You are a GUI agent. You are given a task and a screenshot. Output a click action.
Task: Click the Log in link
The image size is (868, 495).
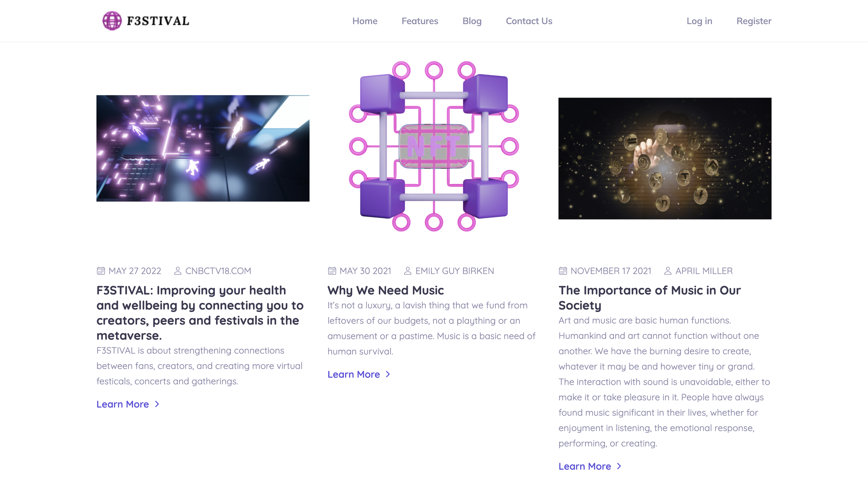[699, 21]
